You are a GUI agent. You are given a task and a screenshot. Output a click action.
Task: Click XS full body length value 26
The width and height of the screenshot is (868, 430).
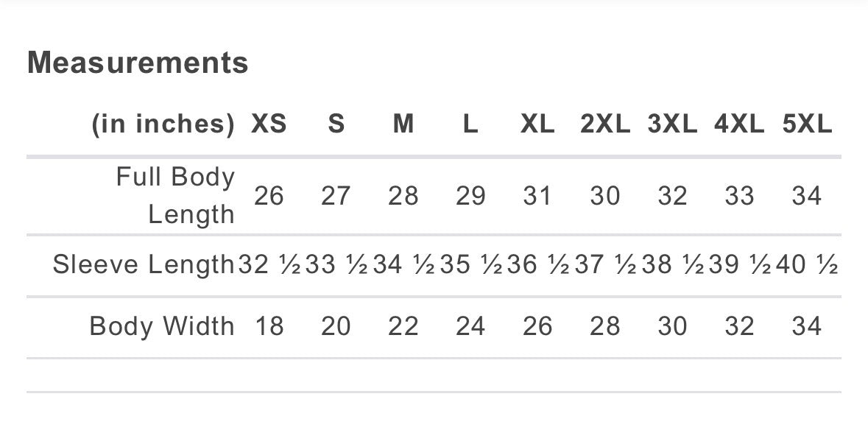point(269,196)
